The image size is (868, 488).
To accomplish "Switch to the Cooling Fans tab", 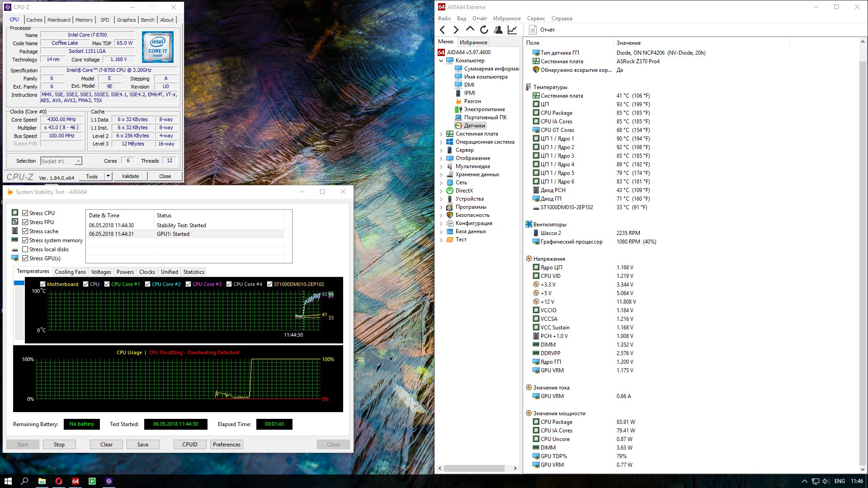I will [70, 272].
